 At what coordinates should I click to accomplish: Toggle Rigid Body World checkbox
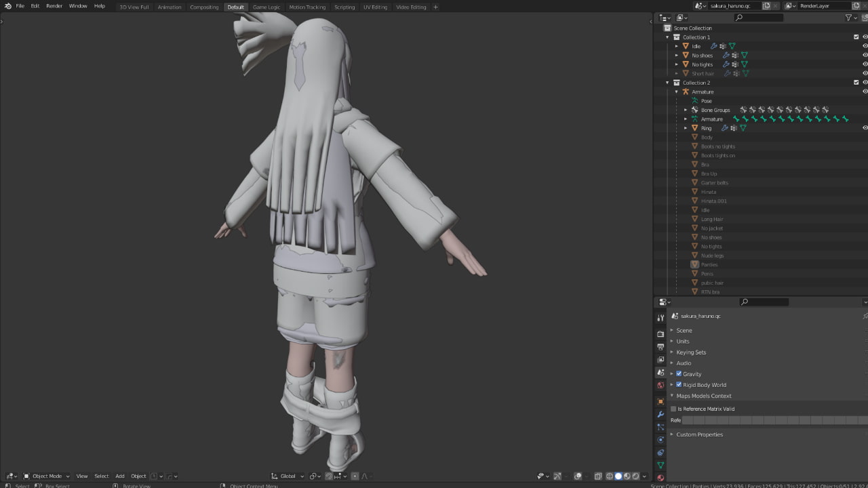pyautogui.click(x=679, y=385)
